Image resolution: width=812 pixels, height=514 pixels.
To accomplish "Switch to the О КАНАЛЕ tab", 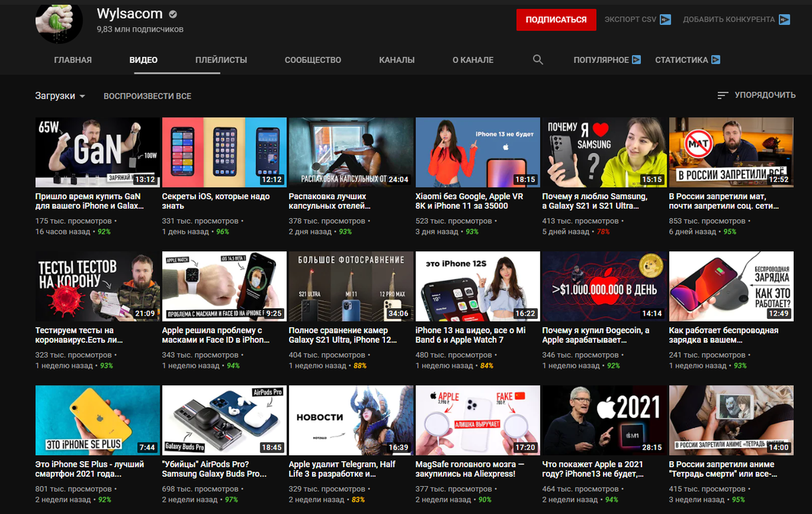I will click(473, 60).
